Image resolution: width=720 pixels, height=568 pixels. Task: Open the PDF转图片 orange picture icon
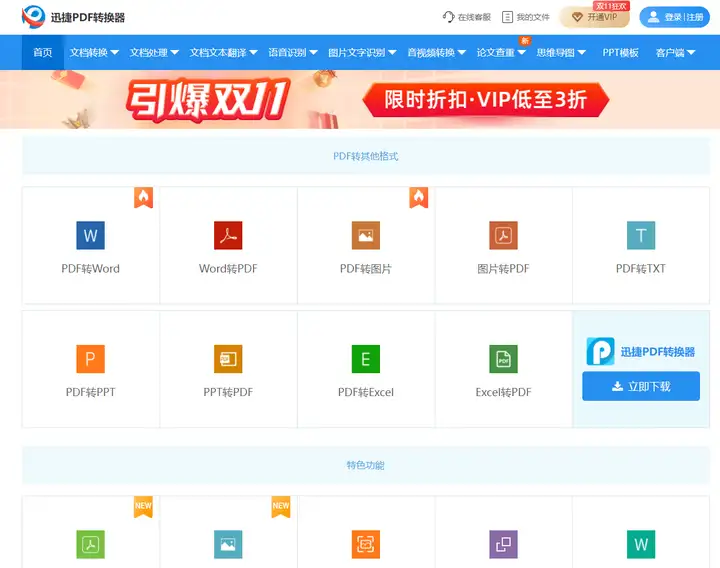pos(366,235)
